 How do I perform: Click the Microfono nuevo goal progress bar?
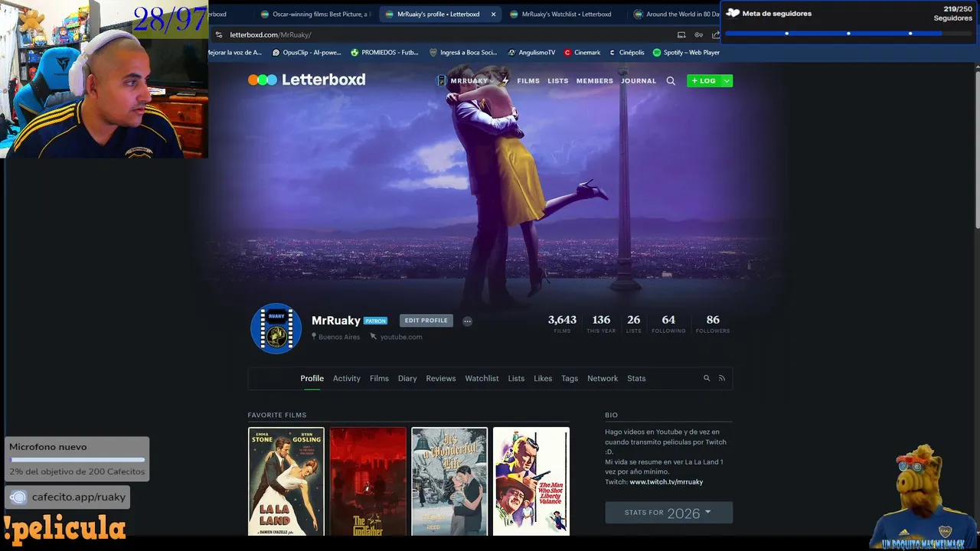pyautogui.click(x=77, y=460)
